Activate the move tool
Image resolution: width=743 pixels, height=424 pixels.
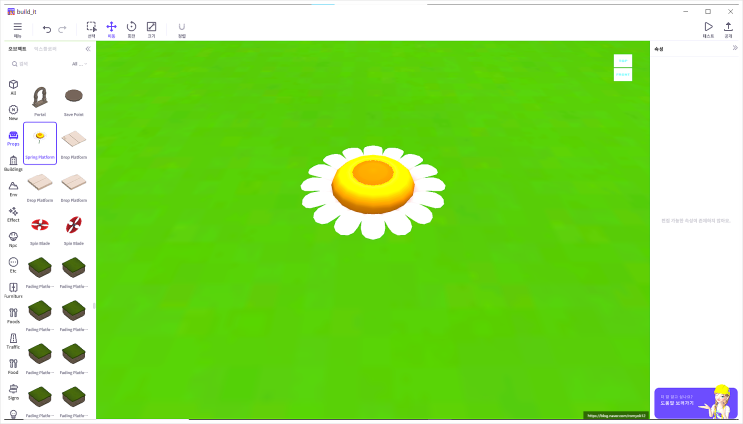[x=111, y=29]
